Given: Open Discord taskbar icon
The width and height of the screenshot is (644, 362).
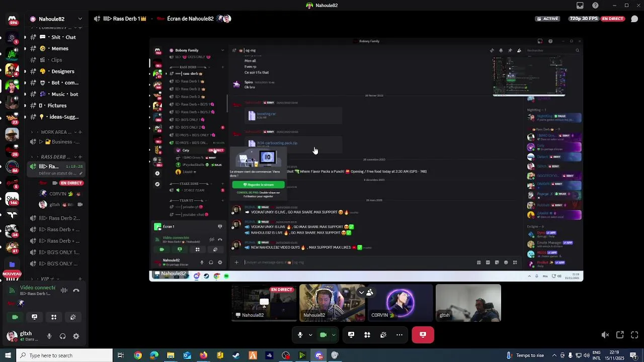Looking at the screenshot, I should coord(319,355).
